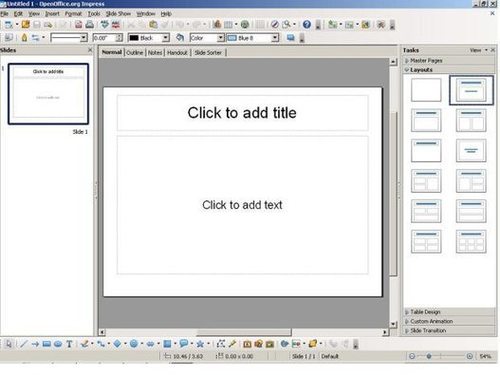Screen dimensions: 500x375
Task: Select the Slide 1 thumbnail
Action: [48, 94]
